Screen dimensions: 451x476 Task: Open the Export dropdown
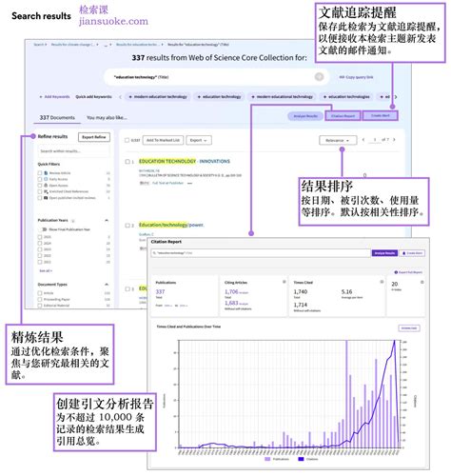199,140
